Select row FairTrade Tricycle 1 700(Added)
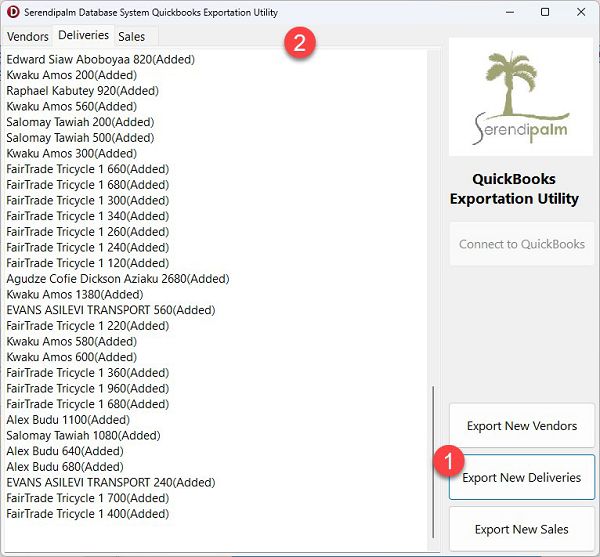 pos(88,498)
